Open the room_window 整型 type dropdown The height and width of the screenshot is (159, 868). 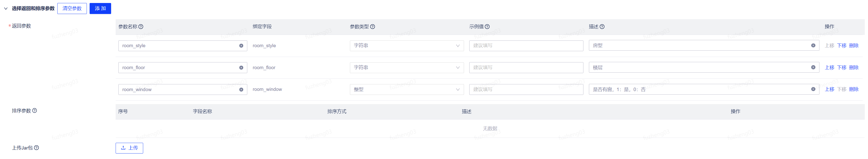[407, 89]
